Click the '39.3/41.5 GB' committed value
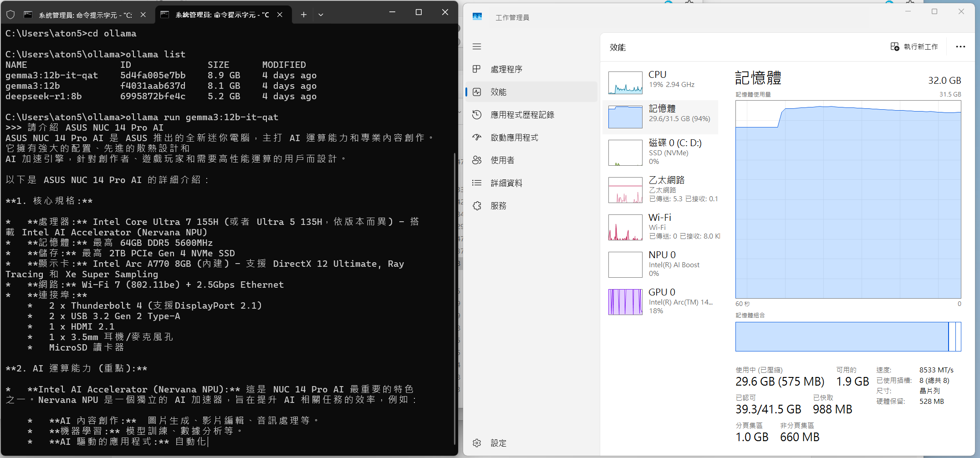This screenshot has width=980, height=458. (768, 409)
